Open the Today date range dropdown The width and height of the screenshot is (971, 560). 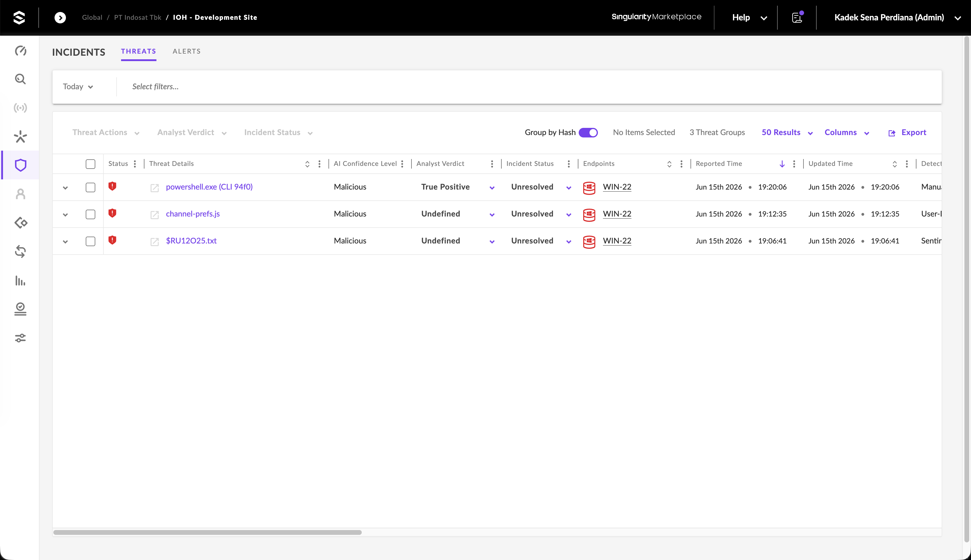(x=78, y=87)
